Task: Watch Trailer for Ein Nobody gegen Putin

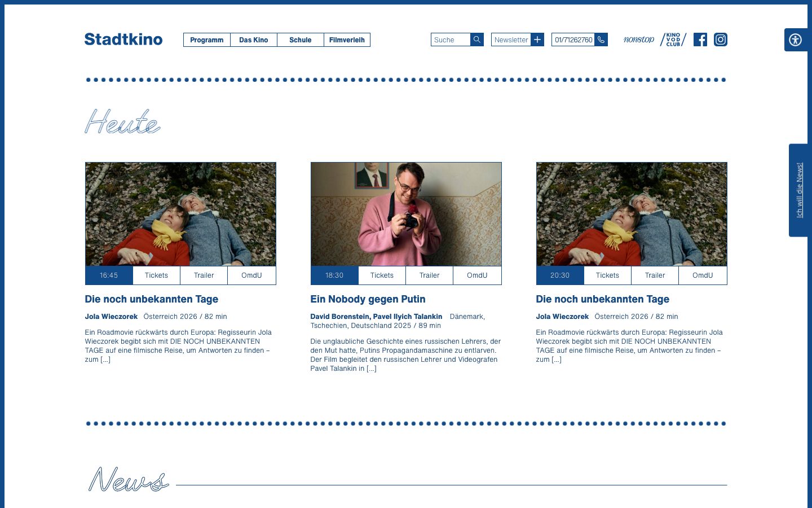Action: (429, 275)
